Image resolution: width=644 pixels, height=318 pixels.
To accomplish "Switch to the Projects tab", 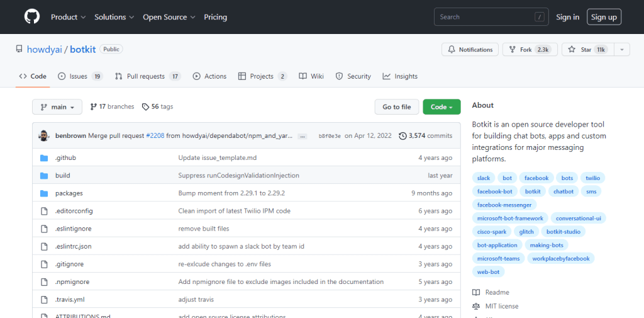I will coord(262,76).
